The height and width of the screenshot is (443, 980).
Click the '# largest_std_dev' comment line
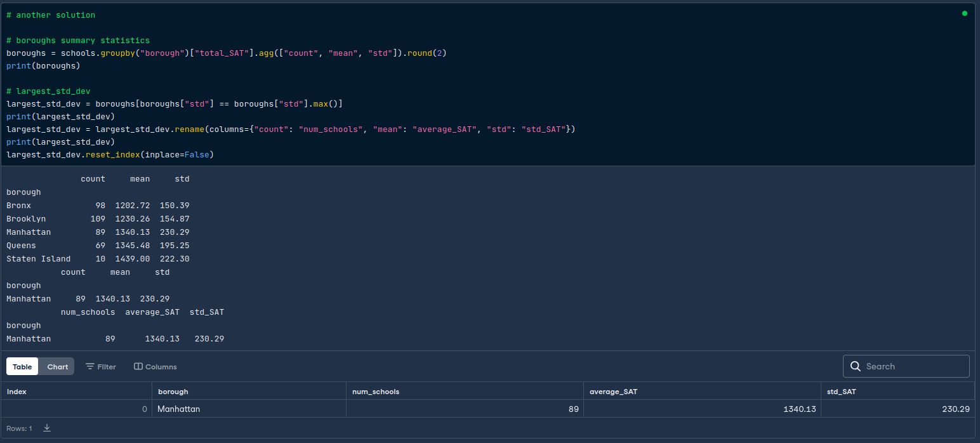click(x=48, y=91)
